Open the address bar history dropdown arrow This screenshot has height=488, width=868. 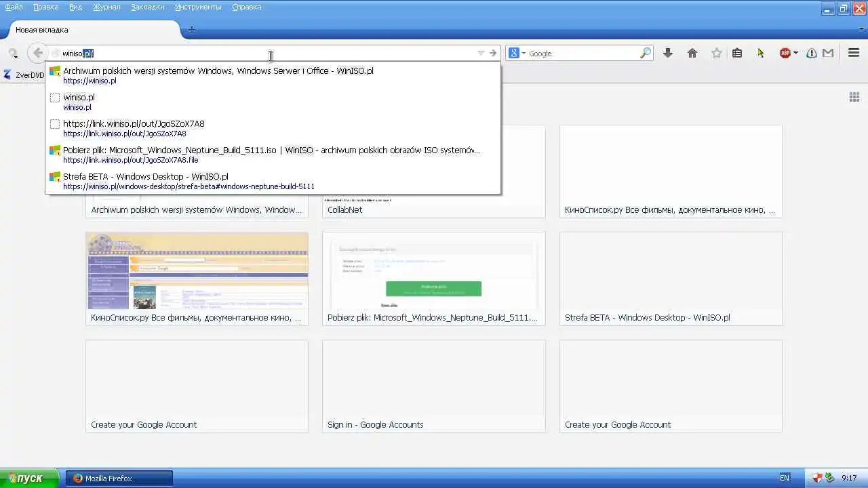pyautogui.click(x=481, y=53)
